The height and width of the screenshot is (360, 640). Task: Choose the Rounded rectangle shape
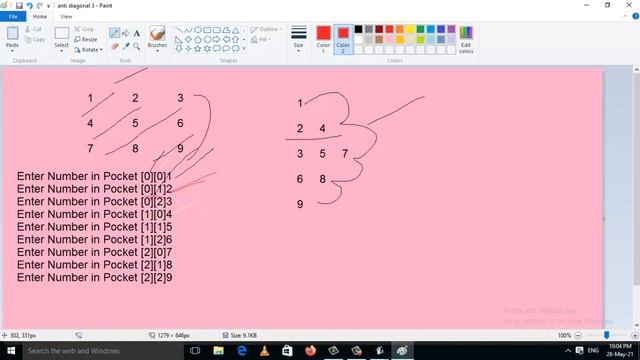217,30
